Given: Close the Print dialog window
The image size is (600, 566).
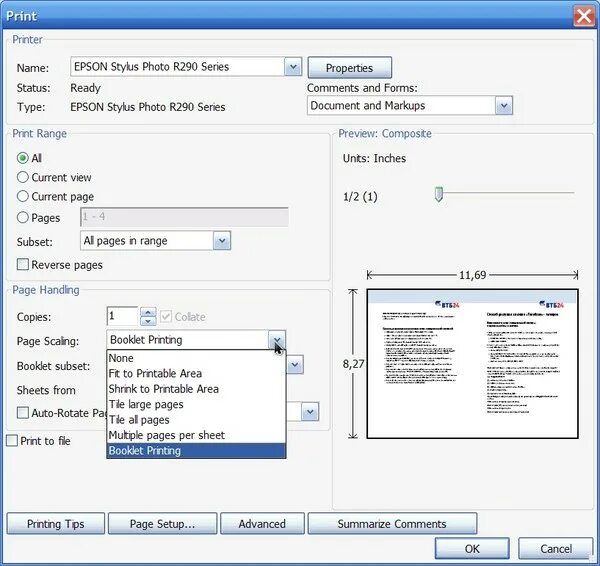Looking at the screenshot, I should click(x=584, y=16).
